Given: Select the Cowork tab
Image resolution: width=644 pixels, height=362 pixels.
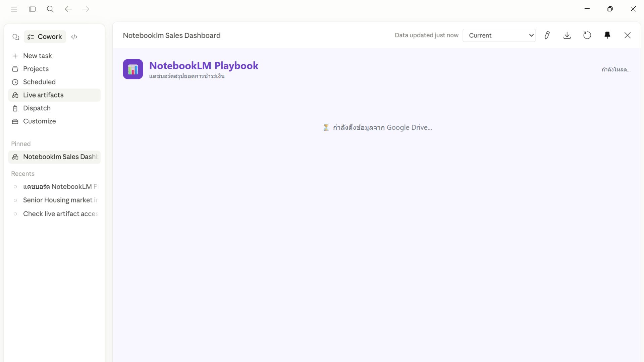Looking at the screenshot, I should click(x=45, y=37).
